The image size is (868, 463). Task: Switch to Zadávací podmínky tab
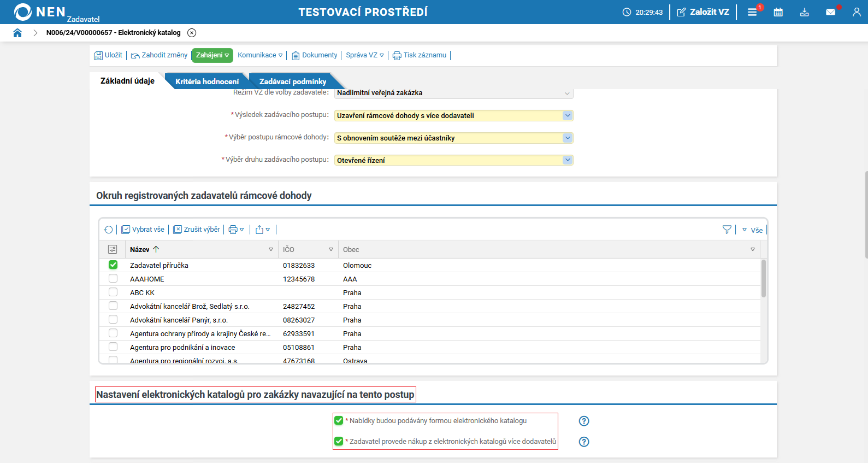pyautogui.click(x=292, y=81)
